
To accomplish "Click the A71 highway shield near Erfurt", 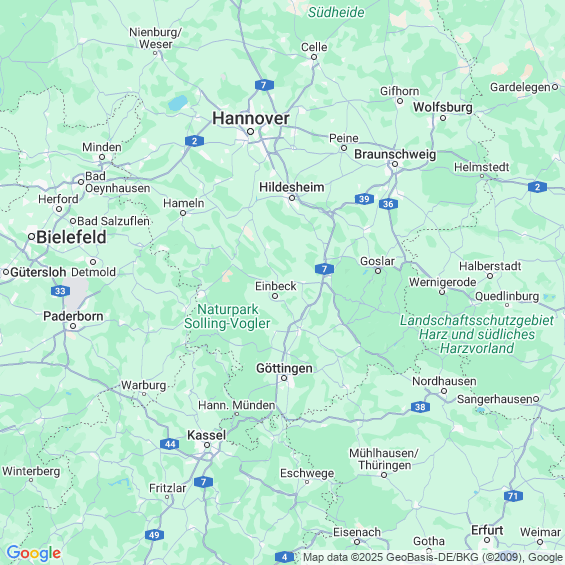I will pos(513,496).
